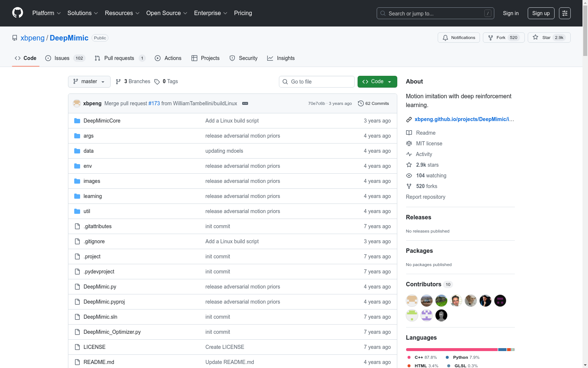Click the args folder icon
The width and height of the screenshot is (588, 368).
pos(77,136)
